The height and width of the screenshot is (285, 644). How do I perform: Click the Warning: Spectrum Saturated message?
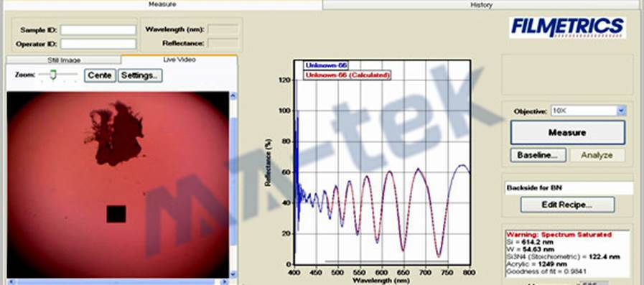point(559,235)
